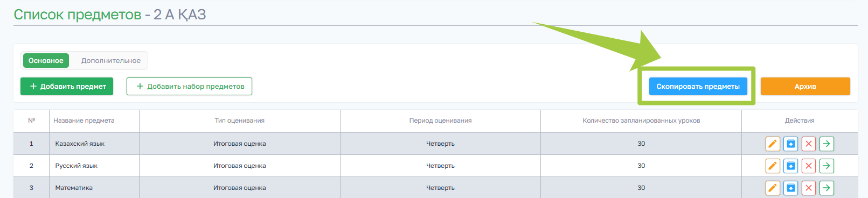Delete the Математика subject
The height and width of the screenshot is (198, 868).
tap(809, 188)
